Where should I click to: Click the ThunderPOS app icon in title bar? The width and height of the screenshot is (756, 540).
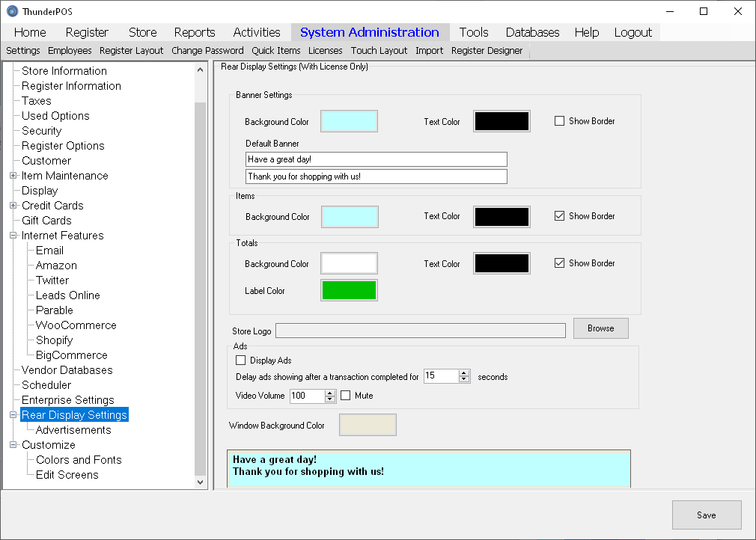tap(12, 11)
